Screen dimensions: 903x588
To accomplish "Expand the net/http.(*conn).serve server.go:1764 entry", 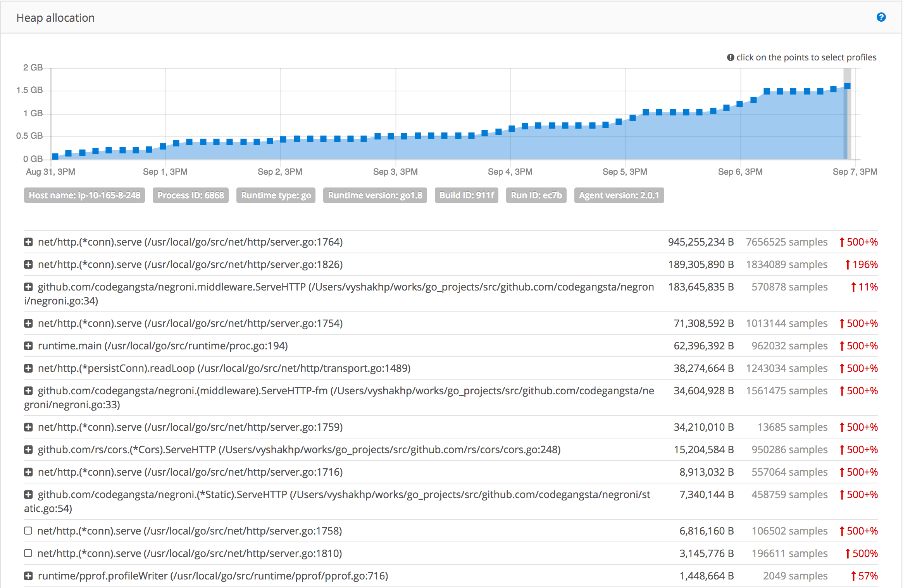I will click(x=28, y=242).
